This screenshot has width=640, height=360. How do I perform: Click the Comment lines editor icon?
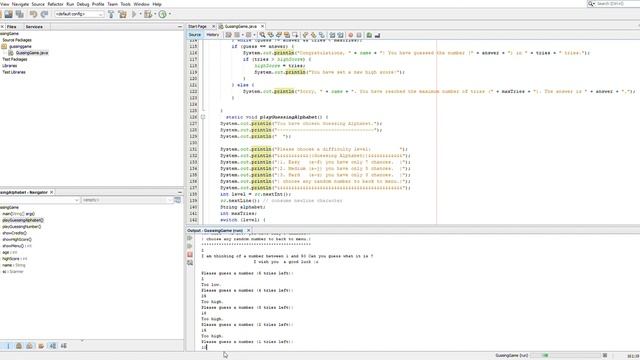click(369, 35)
